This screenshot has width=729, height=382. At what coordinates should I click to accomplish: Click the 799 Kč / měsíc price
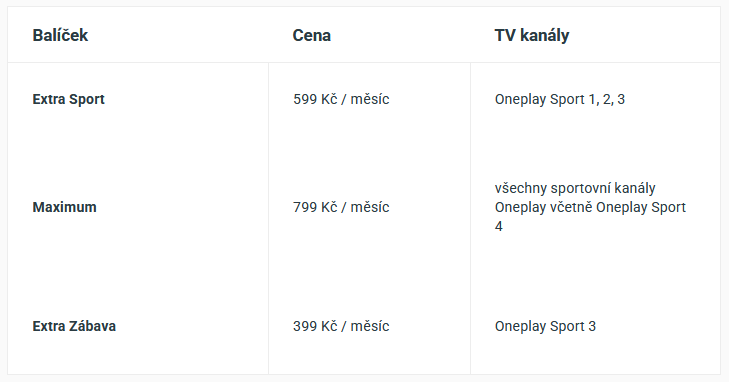(x=341, y=207)
